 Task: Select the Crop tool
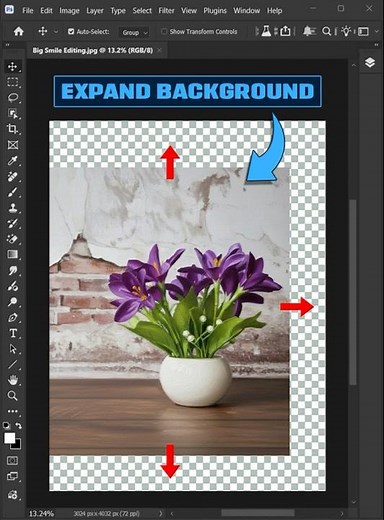coord(12,129)
